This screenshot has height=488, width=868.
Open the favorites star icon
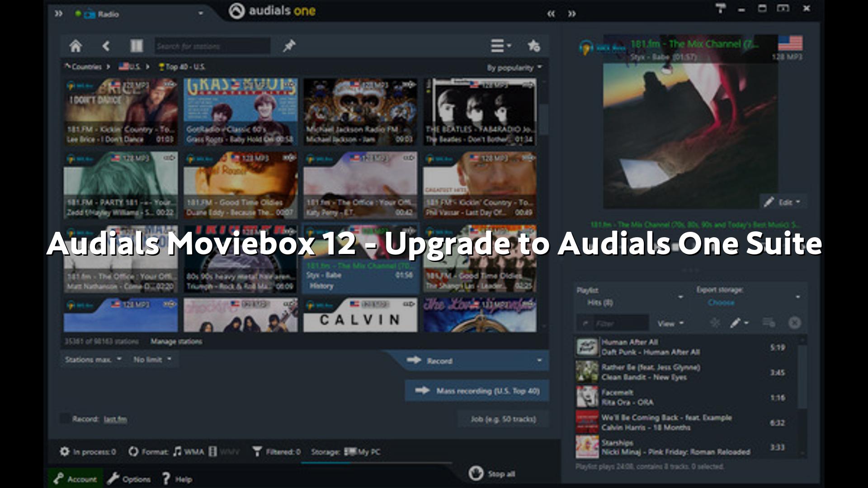(534, 46)
